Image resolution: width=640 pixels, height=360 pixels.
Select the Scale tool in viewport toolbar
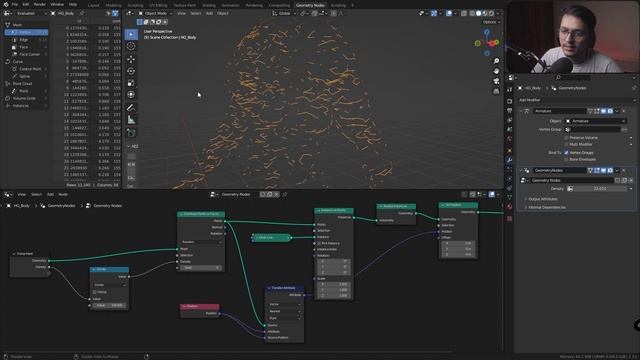pos(131,83)
